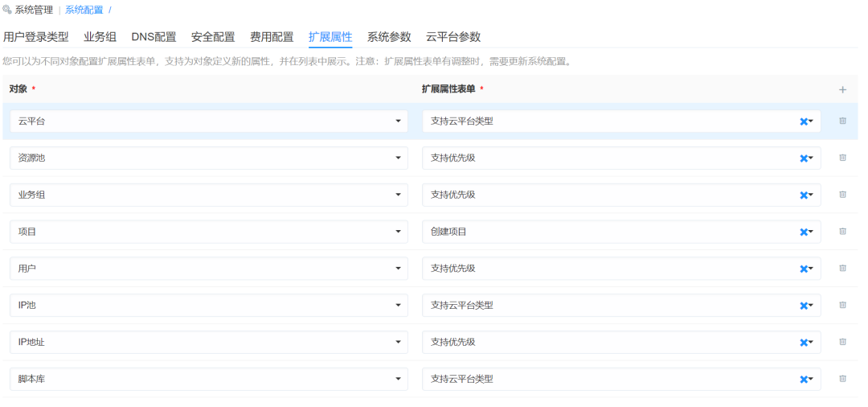Clear the 用户 row form with X

tap(803, 269)
